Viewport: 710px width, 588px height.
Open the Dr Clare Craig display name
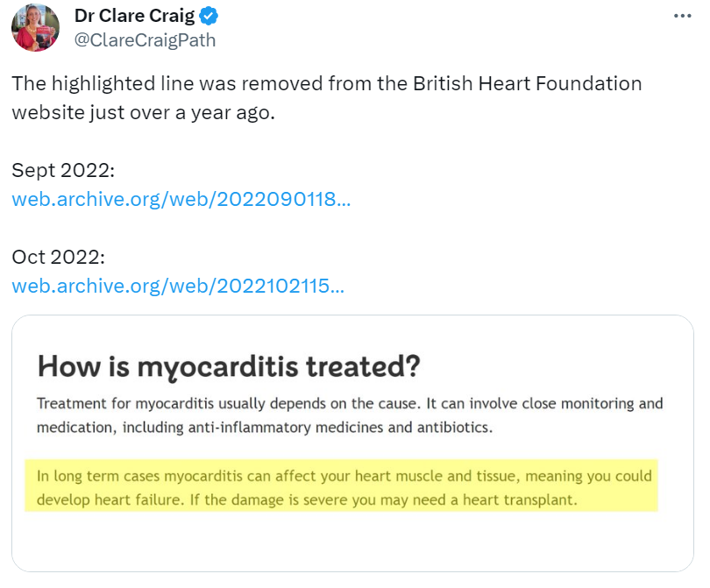(x=134, y=16)
